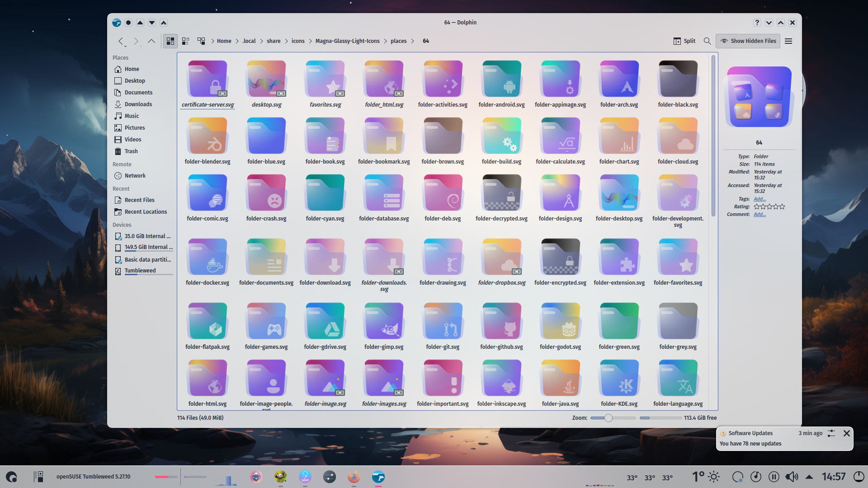The image size is (868, 488).
Task: Toggle pin on all desktops button
Action: point(128,23)
